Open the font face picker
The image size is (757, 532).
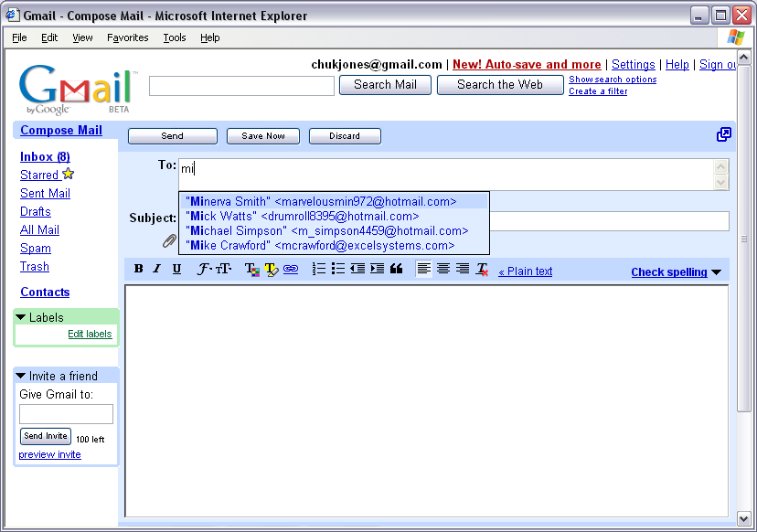tap(205, 269)
